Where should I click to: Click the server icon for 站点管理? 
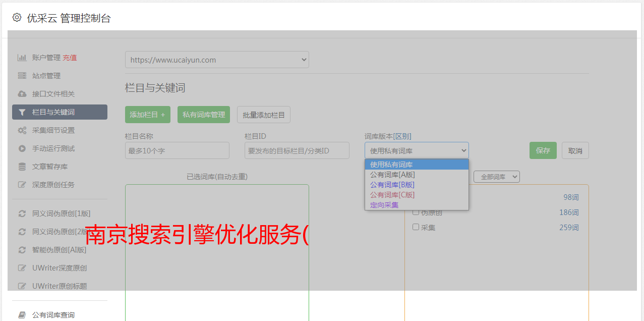tap(22, 76)
